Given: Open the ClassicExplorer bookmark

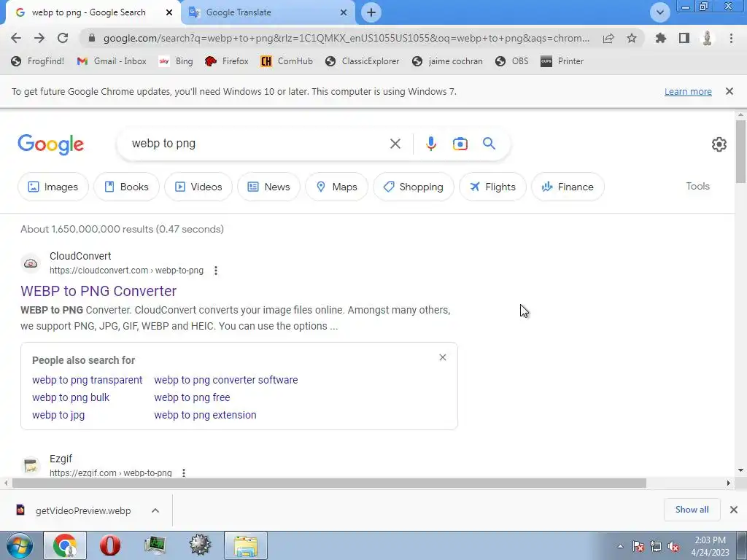Looking at the screenshot, I should [362, 61].
